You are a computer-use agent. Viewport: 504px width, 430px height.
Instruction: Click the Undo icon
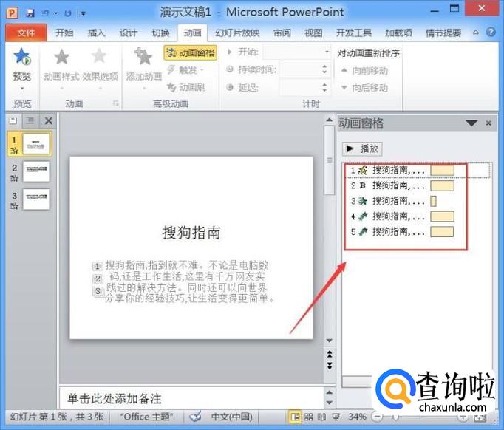point(45,13)
